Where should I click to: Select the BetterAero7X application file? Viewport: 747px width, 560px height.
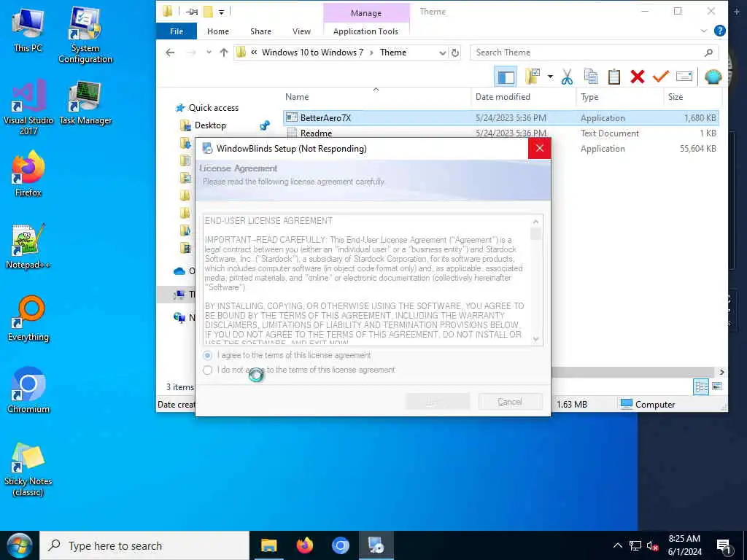500,117
